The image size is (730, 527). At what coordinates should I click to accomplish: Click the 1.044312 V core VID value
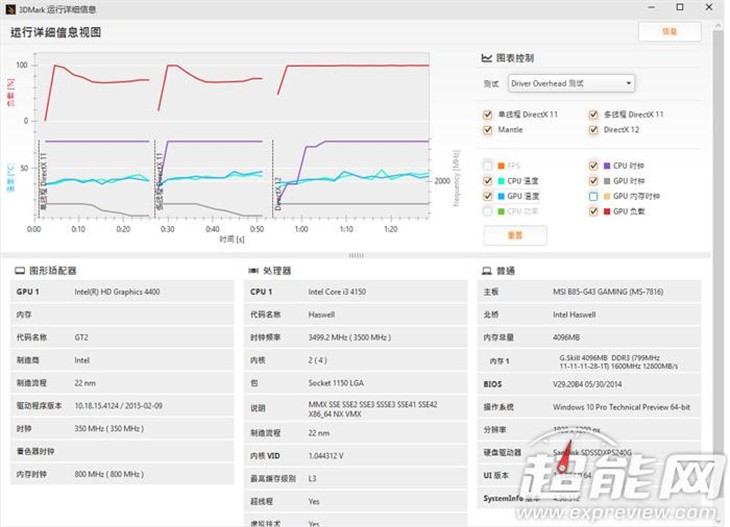(x=325, y=456)
